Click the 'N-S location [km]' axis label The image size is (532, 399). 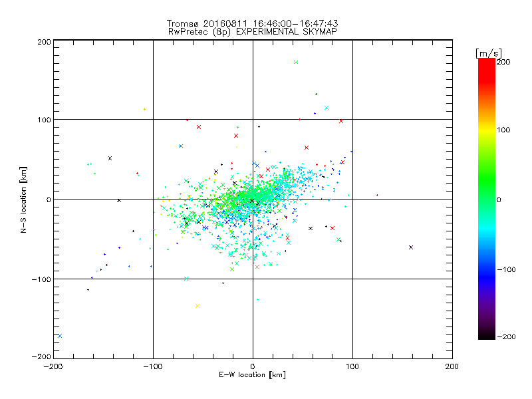(23, 199)
